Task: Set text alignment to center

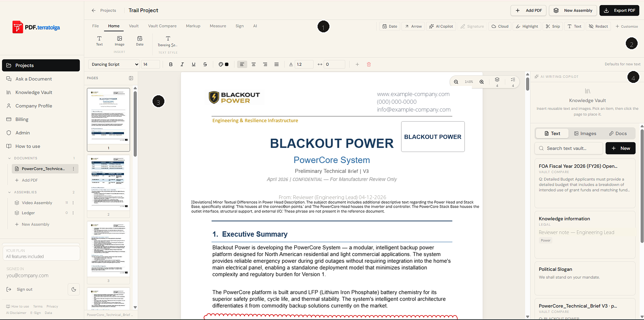Action: pyautogui.click(x=254, y=64)
